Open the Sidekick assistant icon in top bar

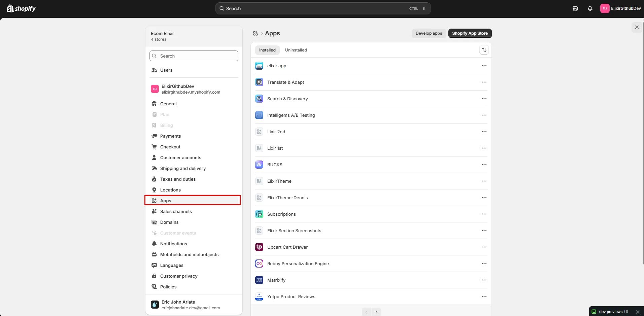pos(575,9)
